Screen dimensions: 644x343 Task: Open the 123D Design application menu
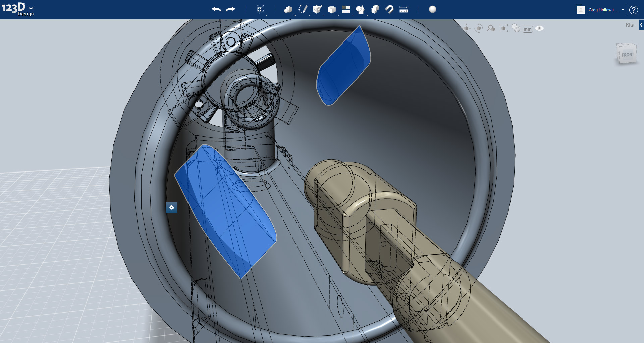pos(17,9)
